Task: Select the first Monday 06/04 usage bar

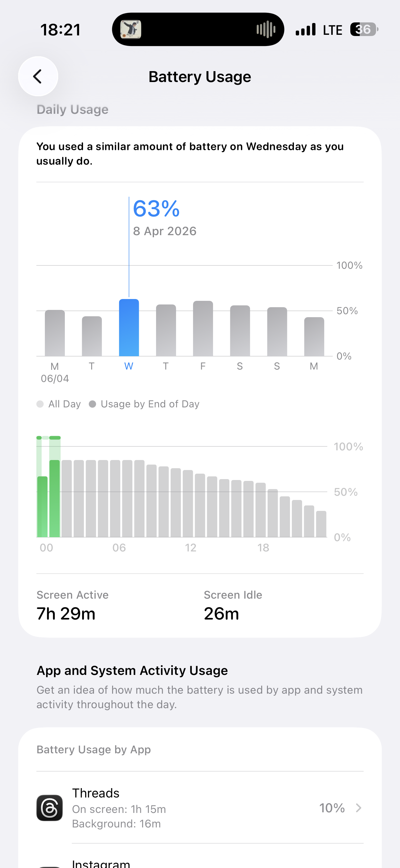Action: [x=55, y=333]
